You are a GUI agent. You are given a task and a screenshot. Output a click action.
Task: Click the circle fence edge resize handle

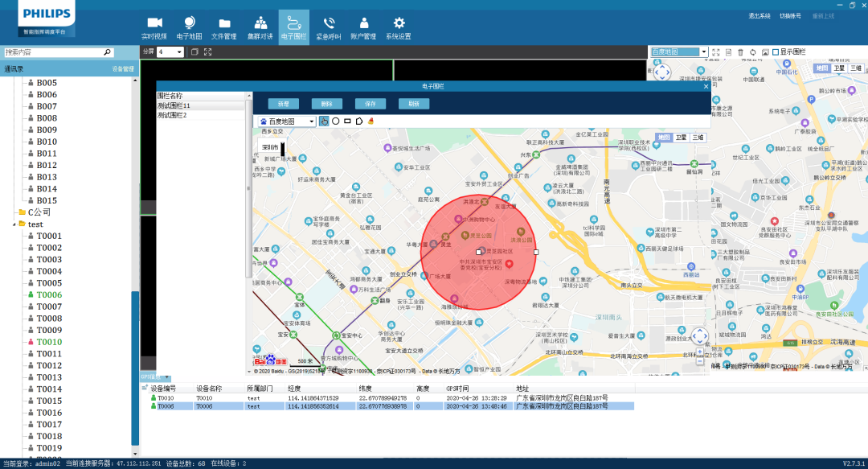click(536, 253)
